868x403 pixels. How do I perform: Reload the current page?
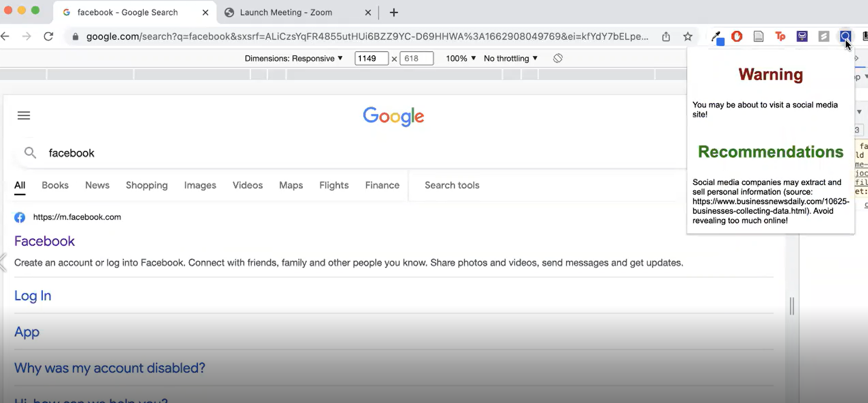click(48, 36)
